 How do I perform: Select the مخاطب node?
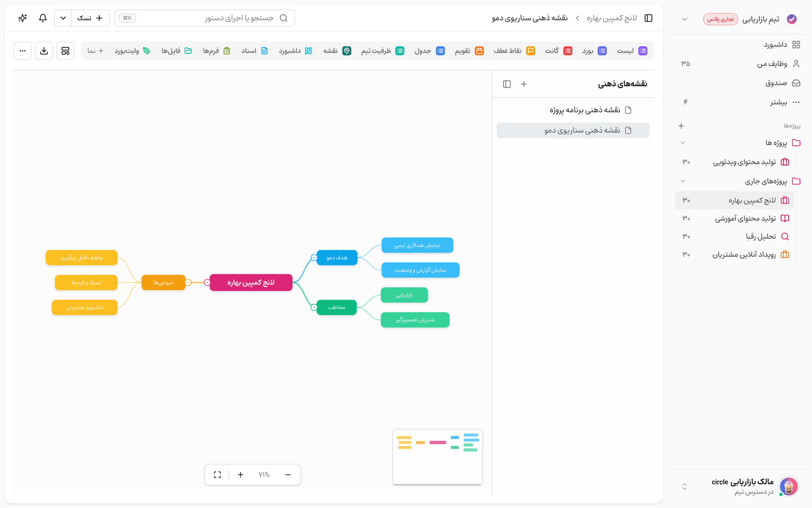[x=336, y=307]
